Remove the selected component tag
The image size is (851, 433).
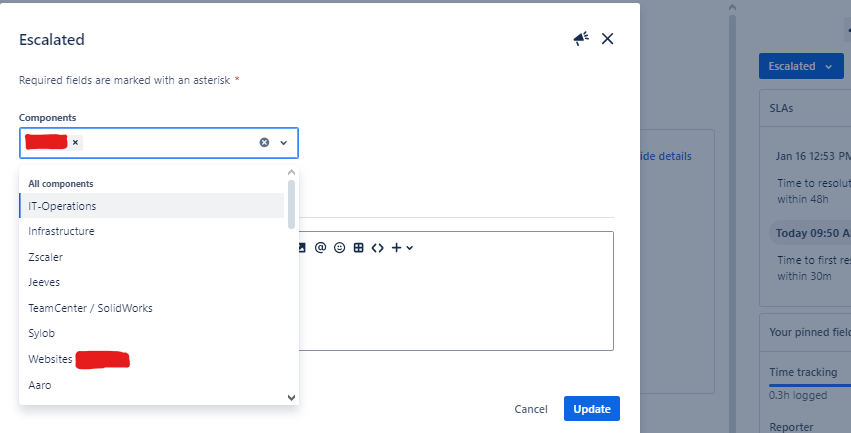point(75,142)
